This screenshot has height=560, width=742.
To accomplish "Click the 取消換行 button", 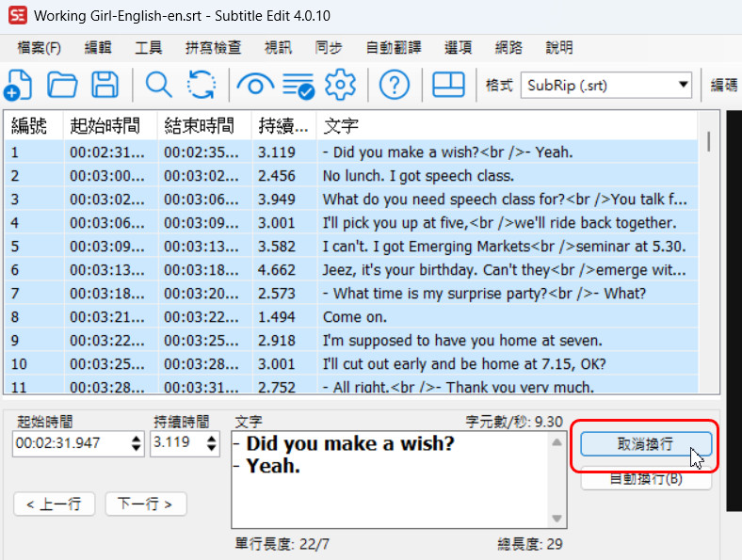I will [x=645, y=444].
